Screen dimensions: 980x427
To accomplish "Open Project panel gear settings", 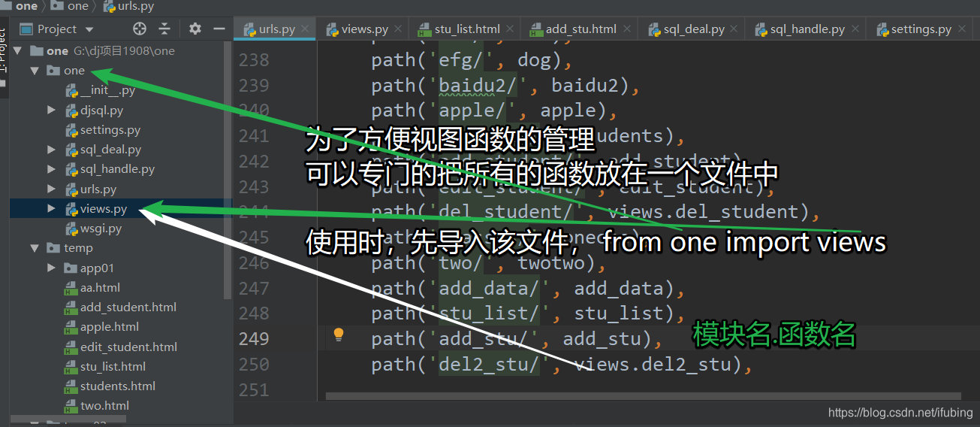I will (x=195, y=29).
